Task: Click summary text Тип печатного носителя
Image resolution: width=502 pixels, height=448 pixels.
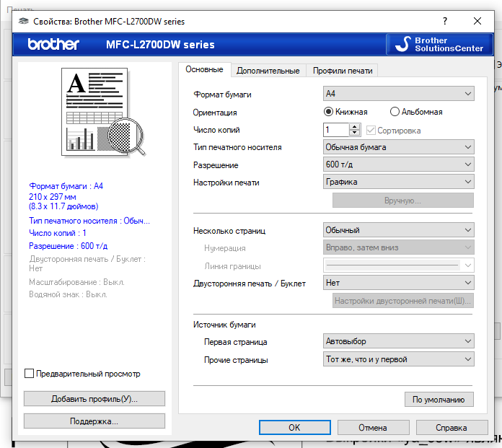Action: pos(89,221)
